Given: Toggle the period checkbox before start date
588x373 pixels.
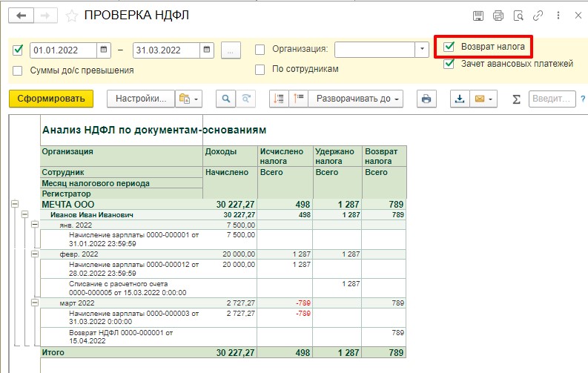Looking at the screenshot, I should tap(18, 50).
